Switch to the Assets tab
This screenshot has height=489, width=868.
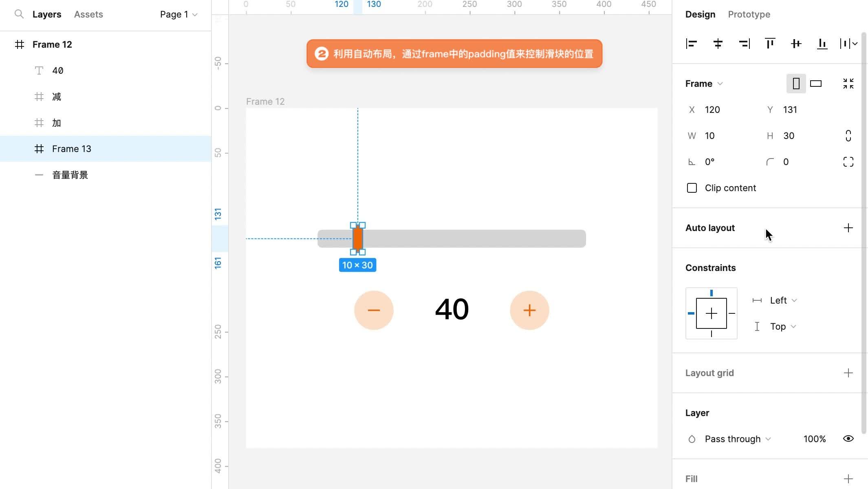(x=88, y=14)
